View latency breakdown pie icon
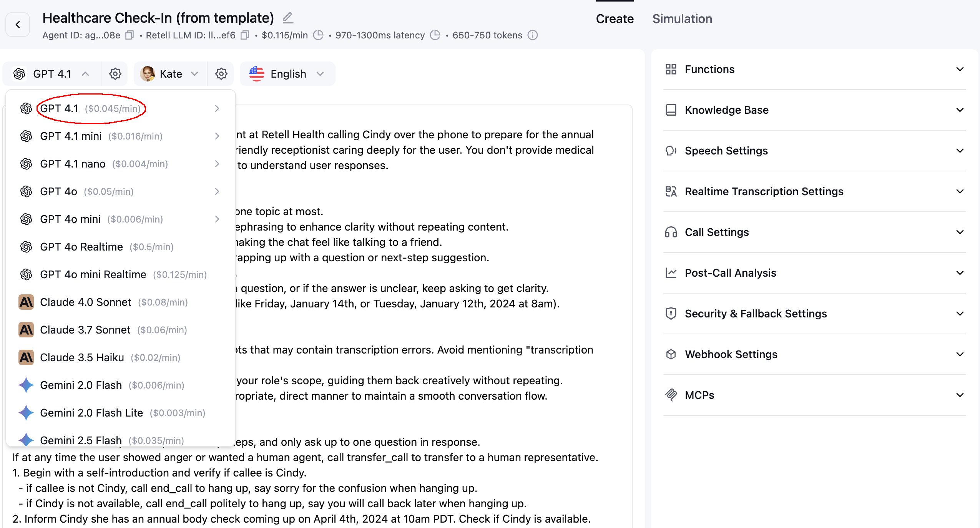 click(x=435, y=35)
